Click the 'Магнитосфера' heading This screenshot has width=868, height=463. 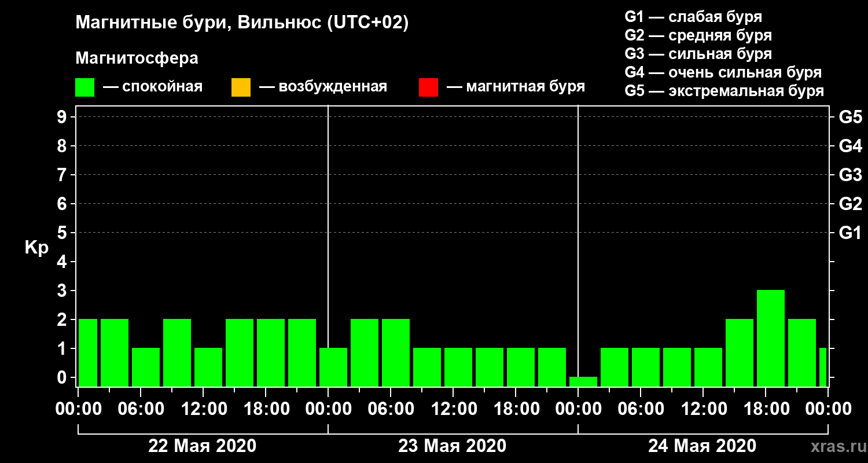tap(137, 58)
